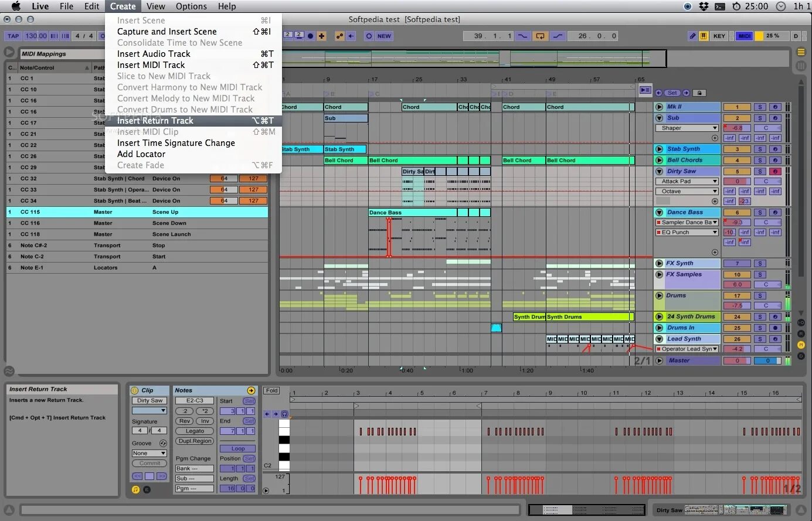
Task: Click previous locator arrow button
Action: (659, 93)
